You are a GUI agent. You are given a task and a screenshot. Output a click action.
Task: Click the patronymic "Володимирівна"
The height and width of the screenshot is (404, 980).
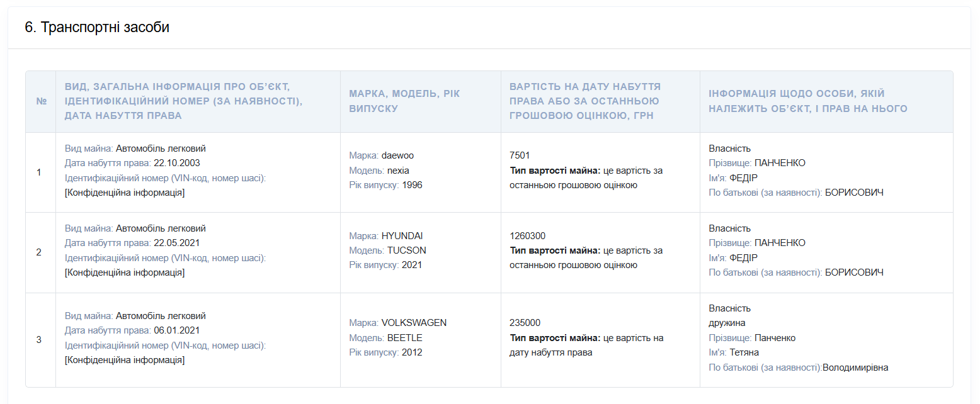855,368
